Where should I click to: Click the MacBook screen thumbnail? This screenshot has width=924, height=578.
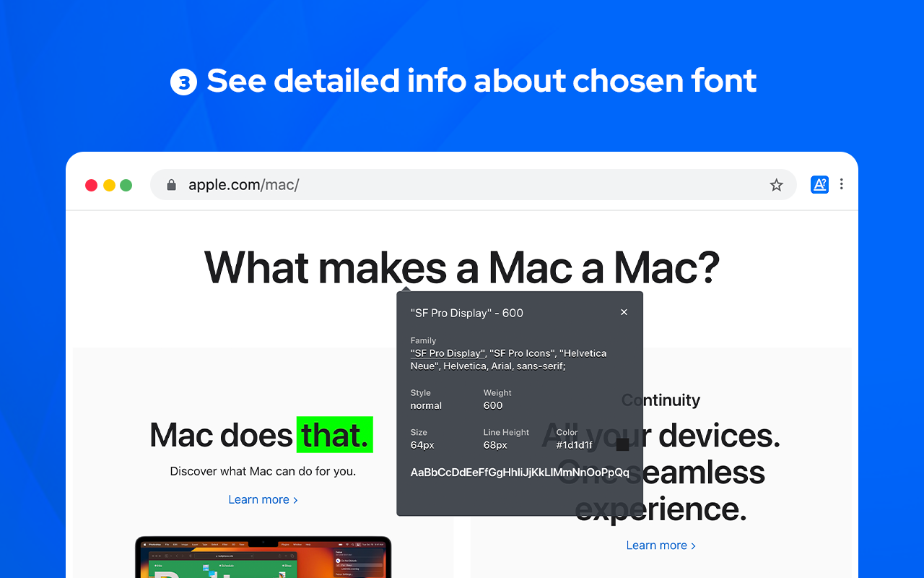point(263,564)
